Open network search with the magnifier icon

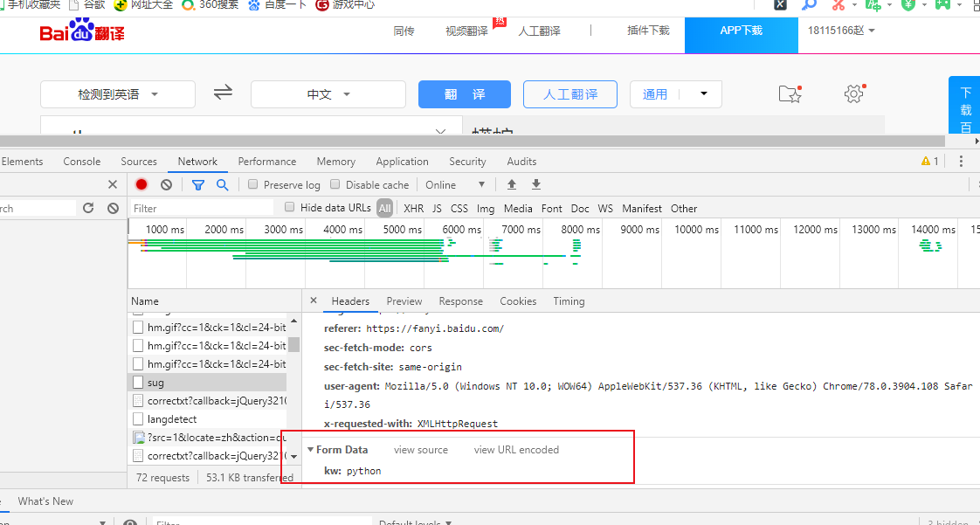[x=222, y=184]
